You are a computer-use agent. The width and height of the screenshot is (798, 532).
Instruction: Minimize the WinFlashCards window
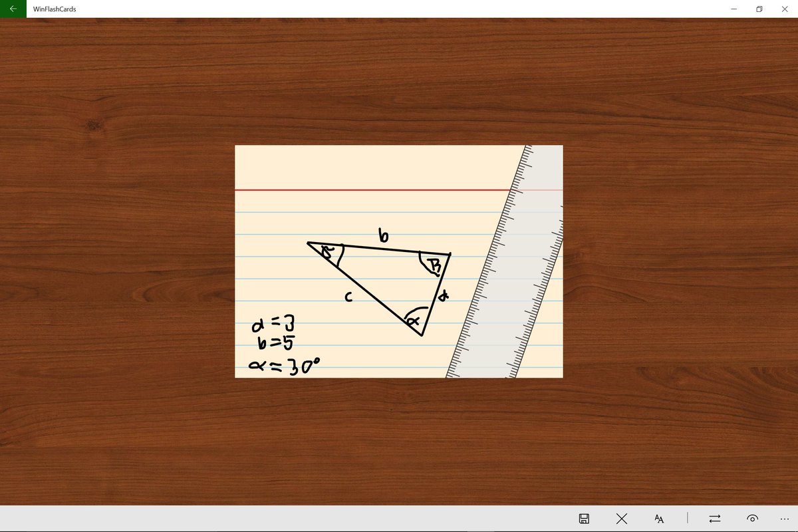(x=733, y=9)
